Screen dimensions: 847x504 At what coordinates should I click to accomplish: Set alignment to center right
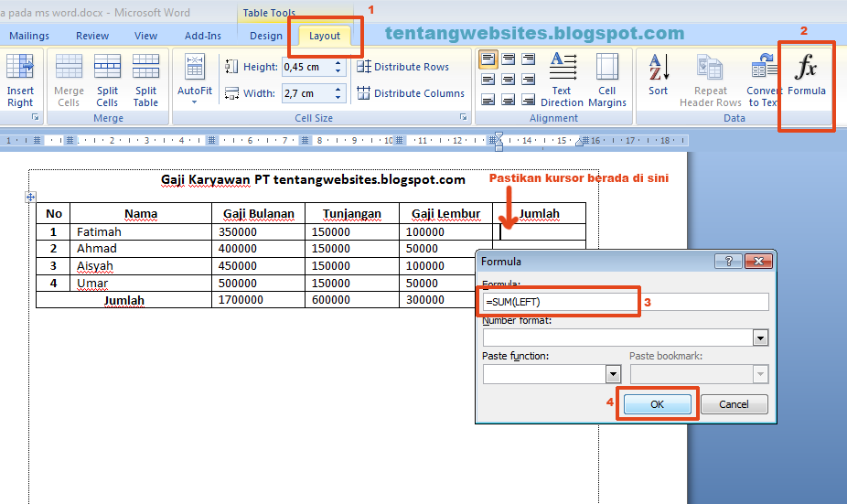tap(528, 80)
